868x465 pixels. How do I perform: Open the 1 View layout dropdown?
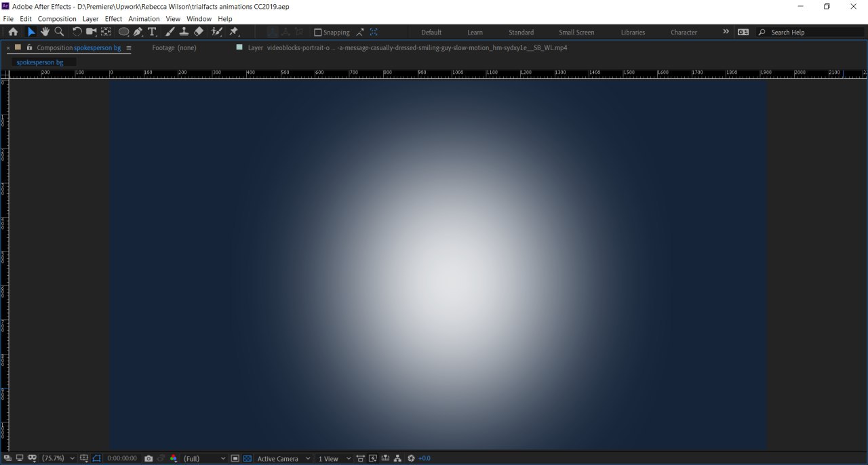(x=334, y=458)
